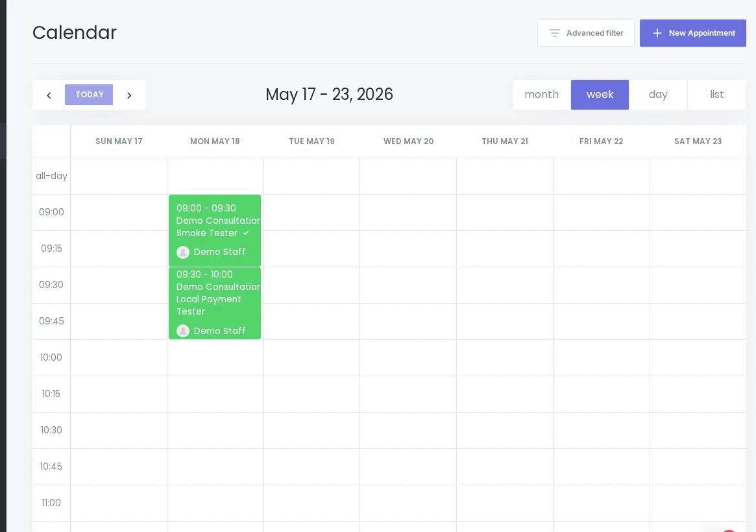Click the 10:30 time label
This screenshot has width=756, height=532.
[x=51, y=430]
